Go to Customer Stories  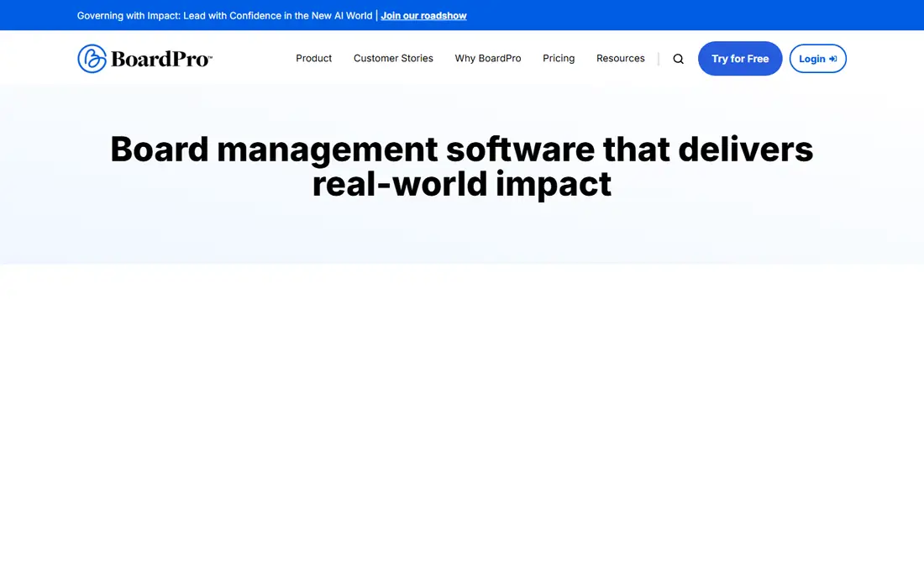pos(393,58)
